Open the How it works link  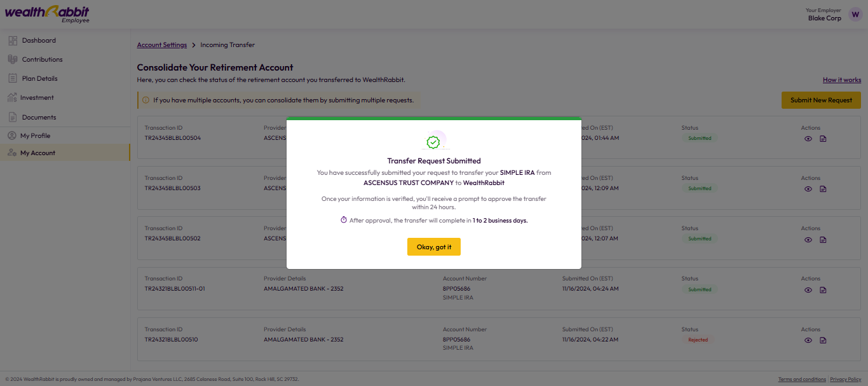point(842,80)
